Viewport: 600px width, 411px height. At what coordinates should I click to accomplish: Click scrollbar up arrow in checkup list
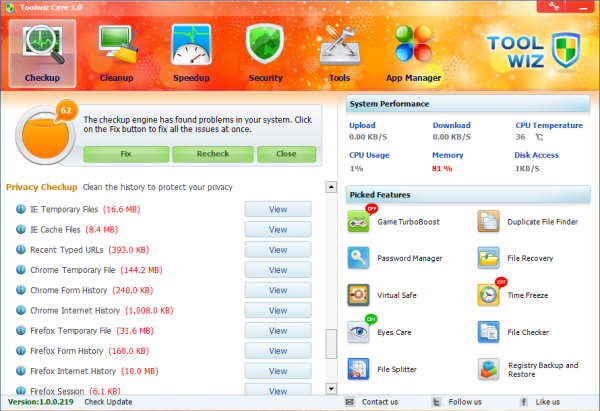coord(331,187)
